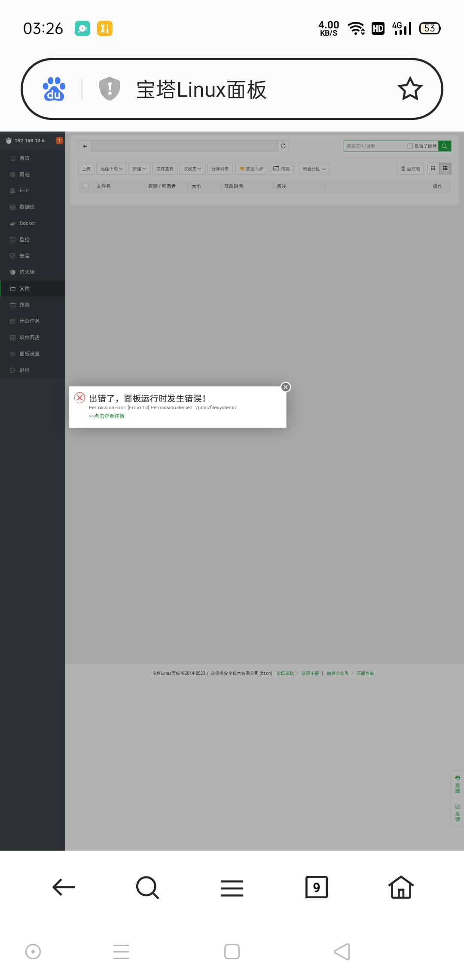Click the 客服 support side button
This screenshot has width=464, height=980.
(458, 784)
